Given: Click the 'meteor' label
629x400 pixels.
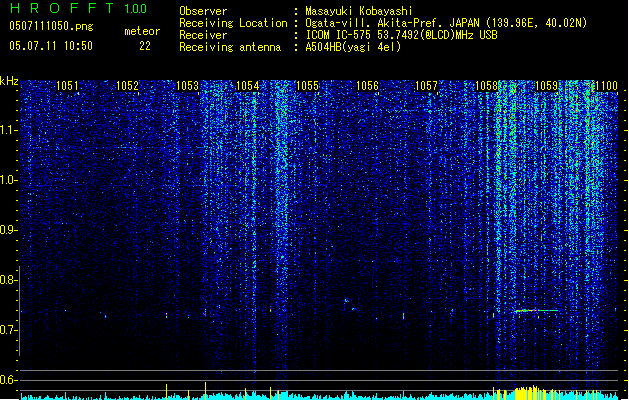Looking at the screenshot, I should tap(142, 31).
